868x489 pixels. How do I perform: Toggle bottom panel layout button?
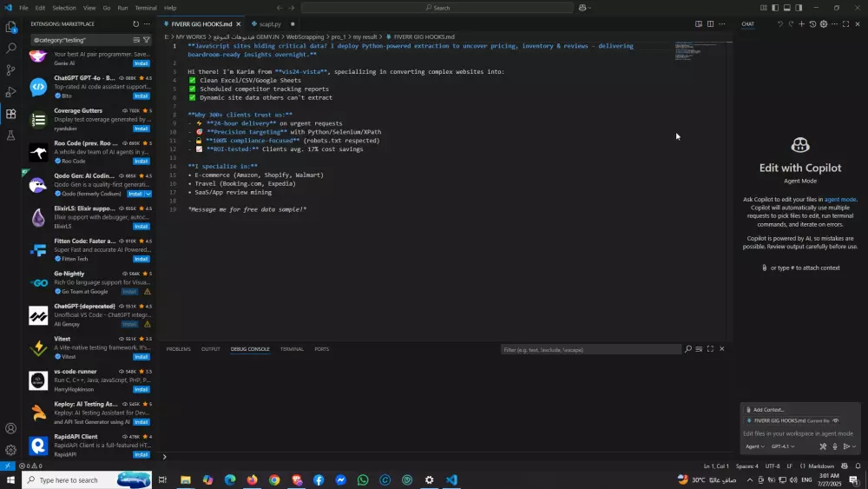pyautogui.click(x=786, y=8)
